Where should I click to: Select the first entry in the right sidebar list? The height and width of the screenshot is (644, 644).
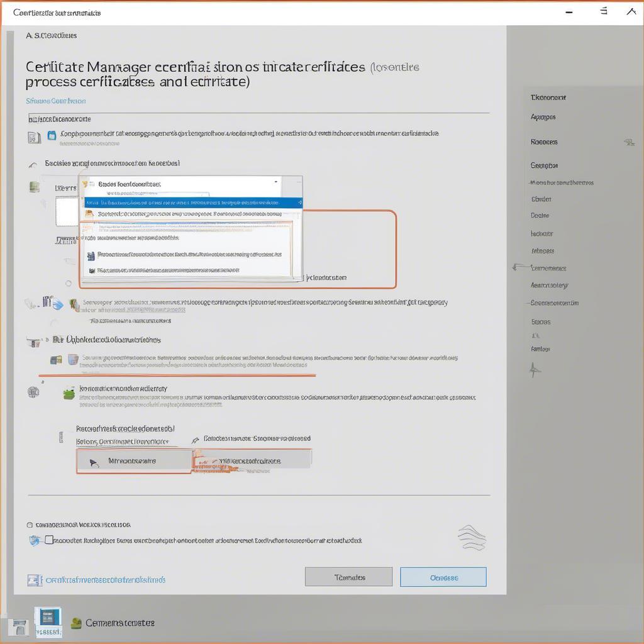point(548,97)
